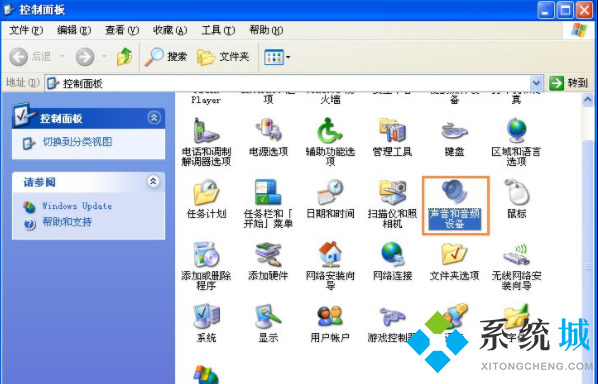Click 切换到分类视图 link
Viewport: 598px width, 384px height.
77,142
